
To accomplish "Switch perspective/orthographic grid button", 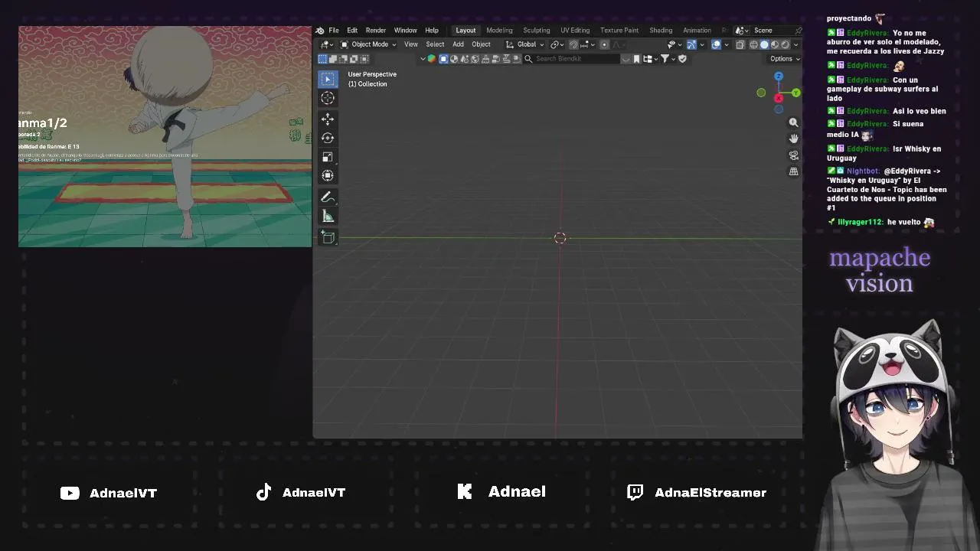I will point(793,171).
